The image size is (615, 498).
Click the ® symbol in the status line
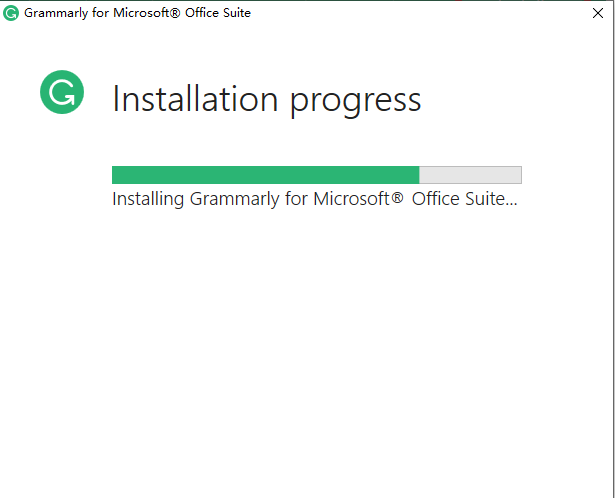click(397, 197)
